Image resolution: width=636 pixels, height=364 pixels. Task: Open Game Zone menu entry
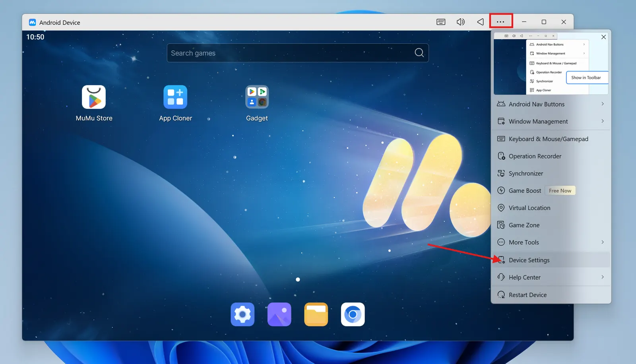pos(551,225)
